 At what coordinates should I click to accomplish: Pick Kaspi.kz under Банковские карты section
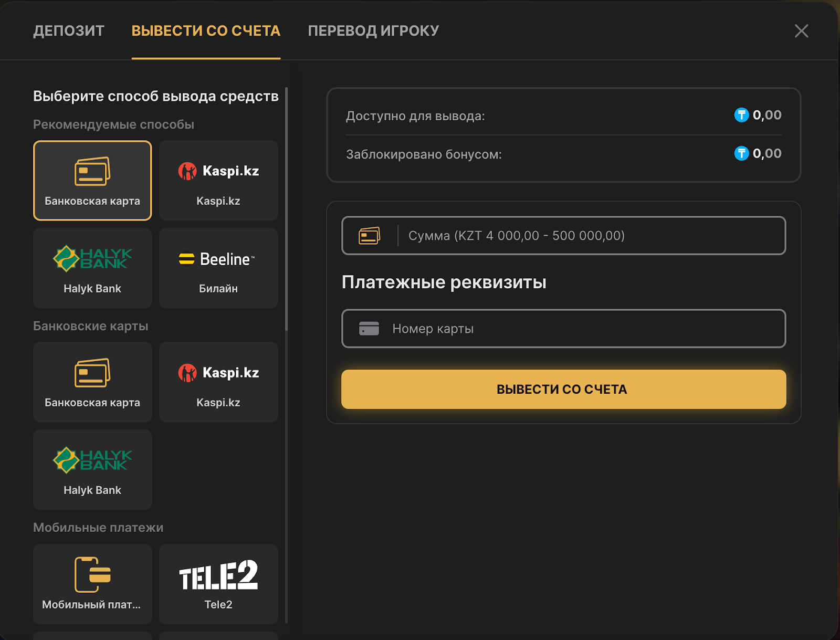[x=218, y=382]
